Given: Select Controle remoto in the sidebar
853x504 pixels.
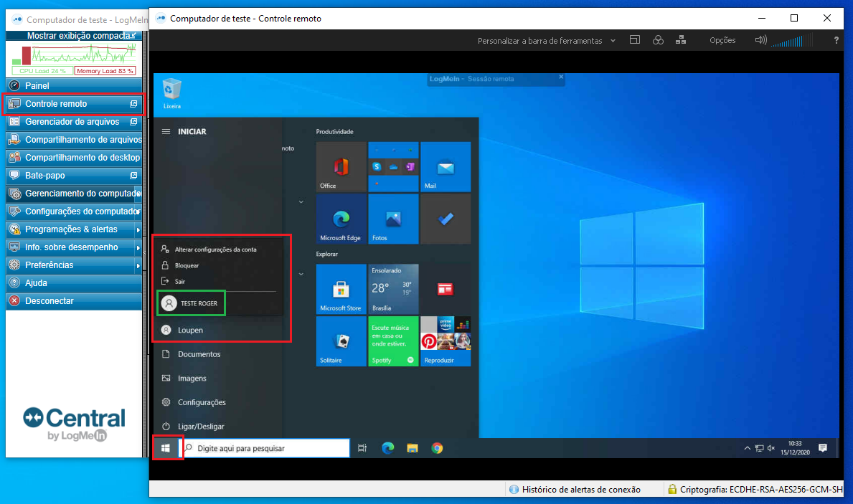Looking at the screenshot, I should click(x=74, y=104).
